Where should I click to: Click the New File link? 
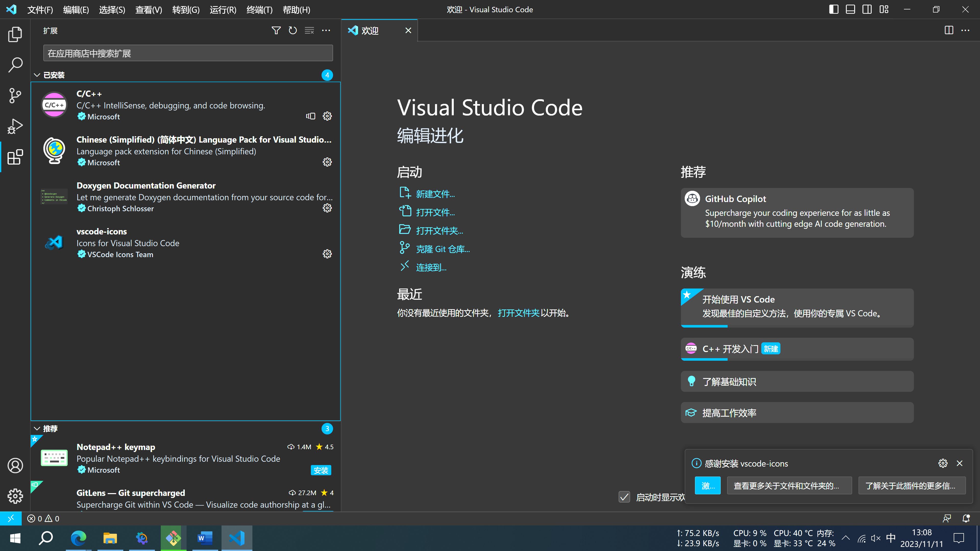(435, 194)
